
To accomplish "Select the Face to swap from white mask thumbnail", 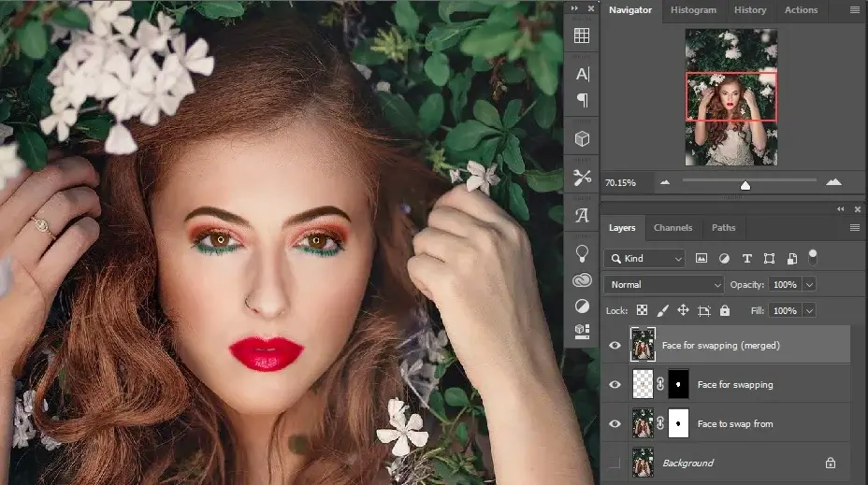I will 679,423.
